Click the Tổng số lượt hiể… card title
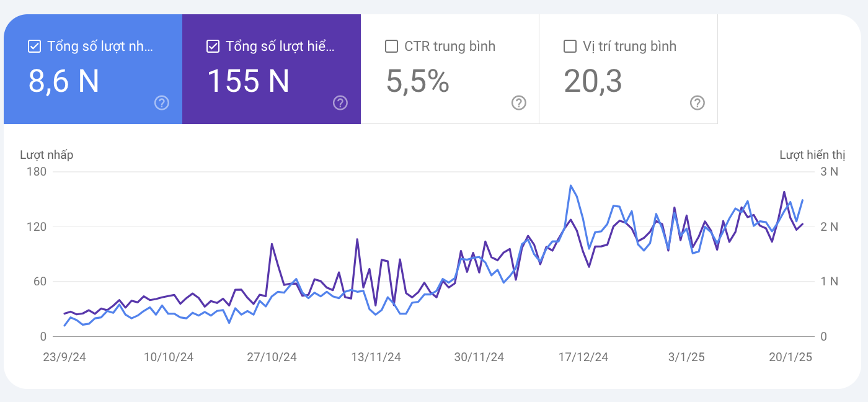This screenshot has height=402, width=868. coord(280,47)
